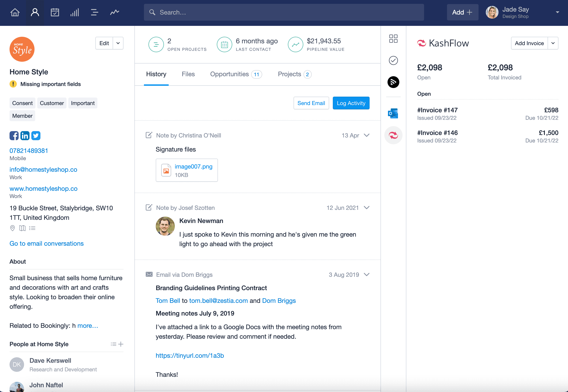Select the analytics/chart bar icon
Viewport: 568px width, 392px height.
coord(75,12)
